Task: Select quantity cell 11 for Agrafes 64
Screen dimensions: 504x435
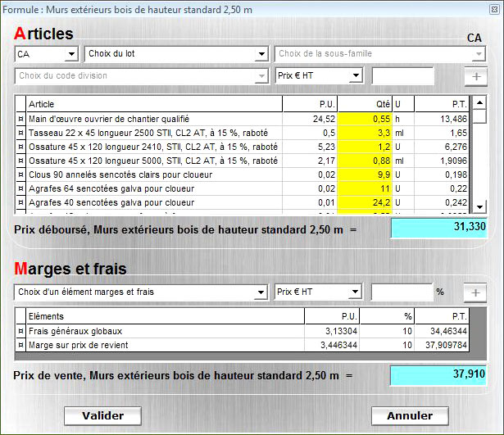Action: (x=365, y=188)
